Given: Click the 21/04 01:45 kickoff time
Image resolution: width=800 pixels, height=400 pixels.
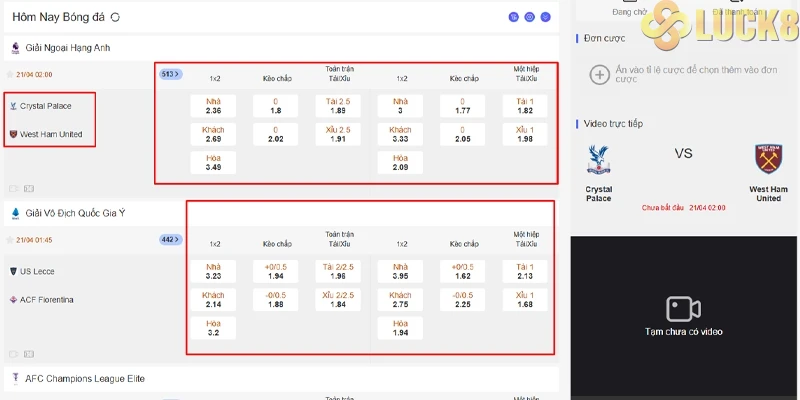Looking at the screenshot, I should [34, 240].
